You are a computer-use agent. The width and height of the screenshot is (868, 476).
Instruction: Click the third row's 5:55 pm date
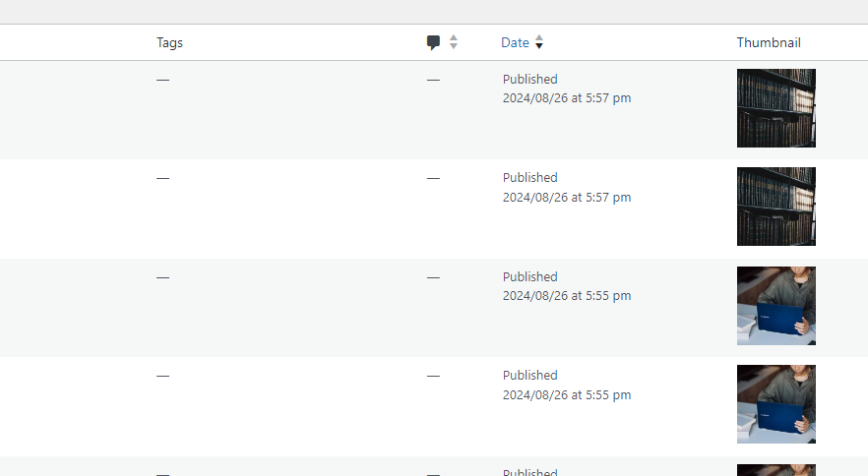click(567, 295)
